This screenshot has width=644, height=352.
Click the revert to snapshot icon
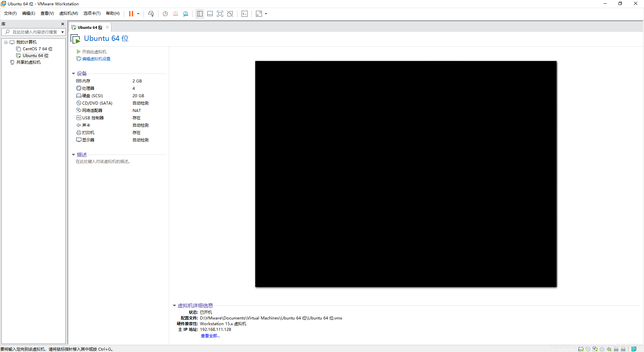tap(175, 14)
